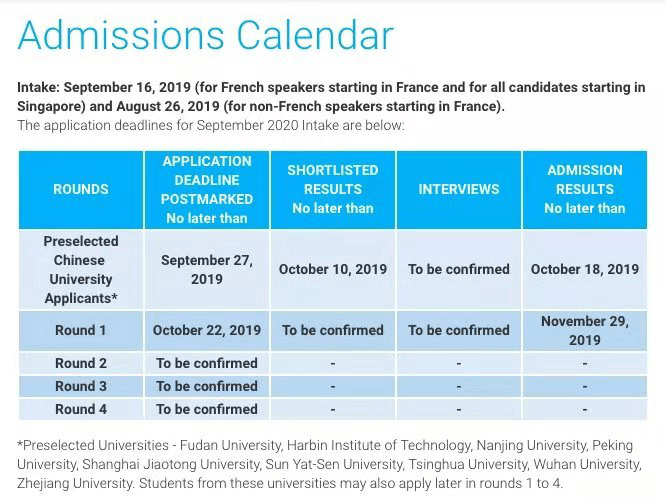Select the September 27, 2019 deadline cell
665x498 pixels.
[207, 269]
